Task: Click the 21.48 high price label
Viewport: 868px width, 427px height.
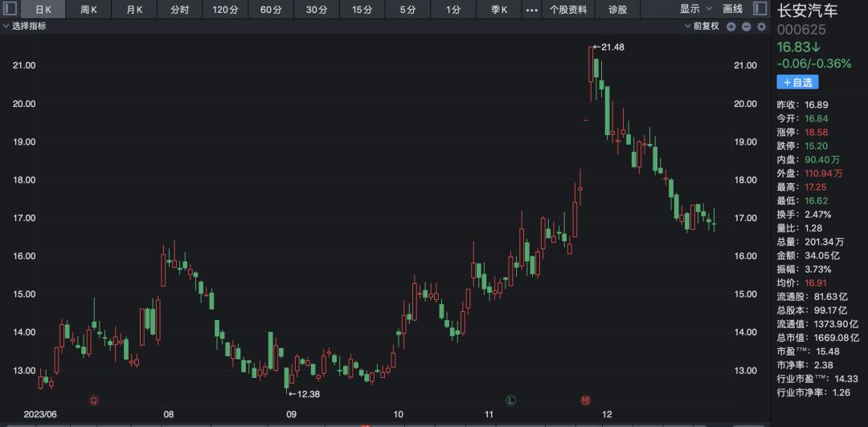Action: point(612,47)
